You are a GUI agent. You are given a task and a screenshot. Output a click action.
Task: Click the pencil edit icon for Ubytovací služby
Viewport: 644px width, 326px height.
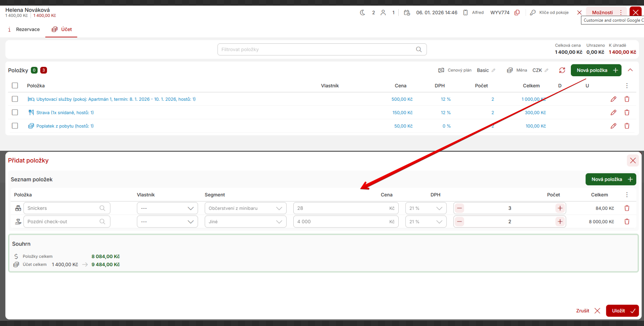pyautogui.click(x=613, y=99)
